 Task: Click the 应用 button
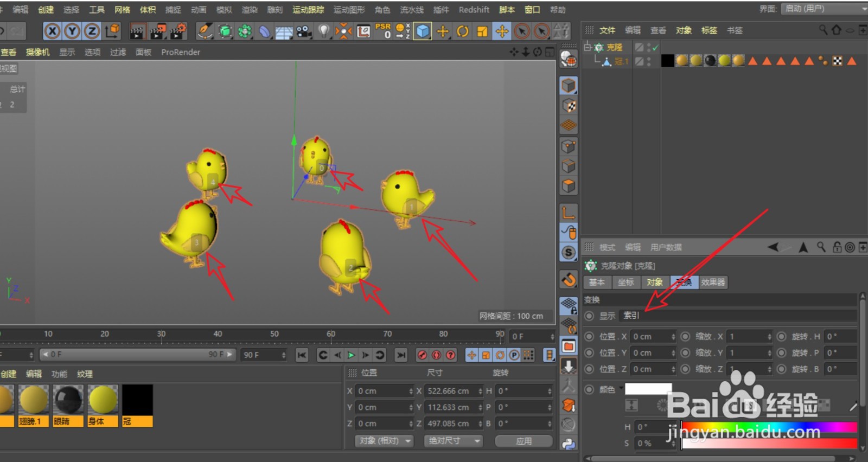coord(524,441)
